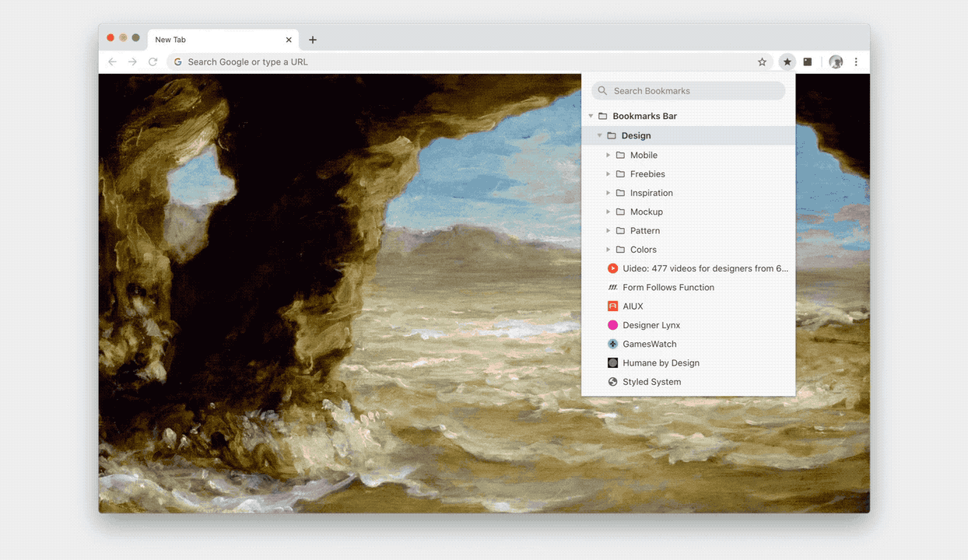
Task: Expand the Pattern folder
Action: (x=609, y=231)
